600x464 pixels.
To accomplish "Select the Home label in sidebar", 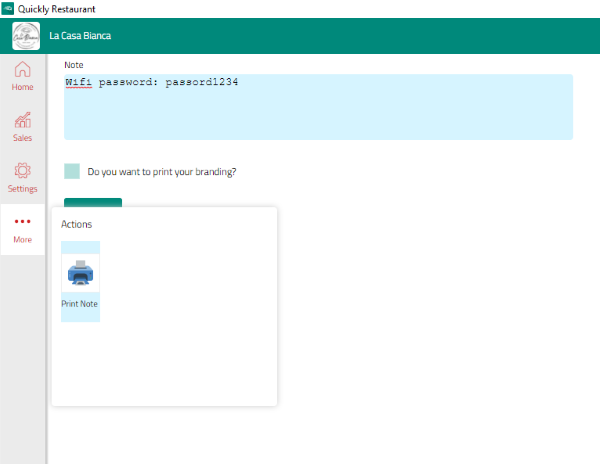I will [22, 87].
